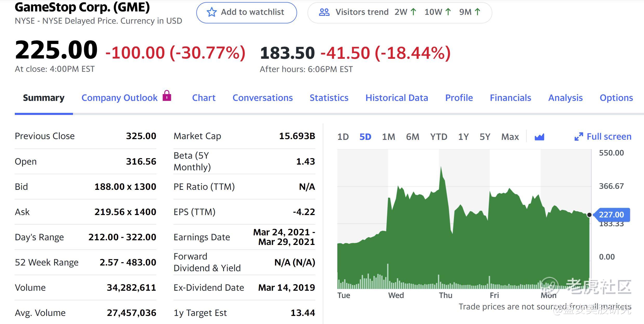The width and height of the screenshot is (644, 324).
Task: Click the Tue label on chart axis
Action: (x=344, y=295)
